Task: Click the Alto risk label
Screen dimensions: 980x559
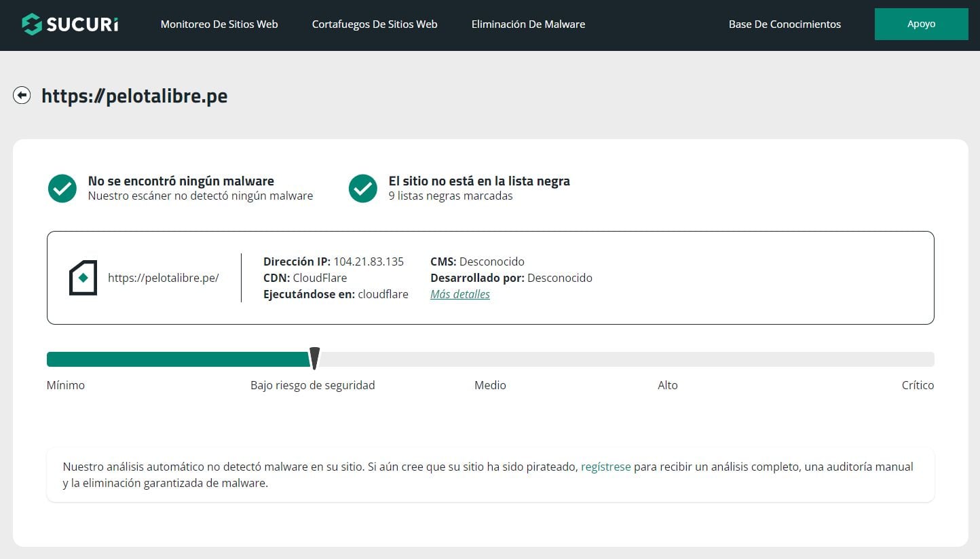Action: (667, 385)
